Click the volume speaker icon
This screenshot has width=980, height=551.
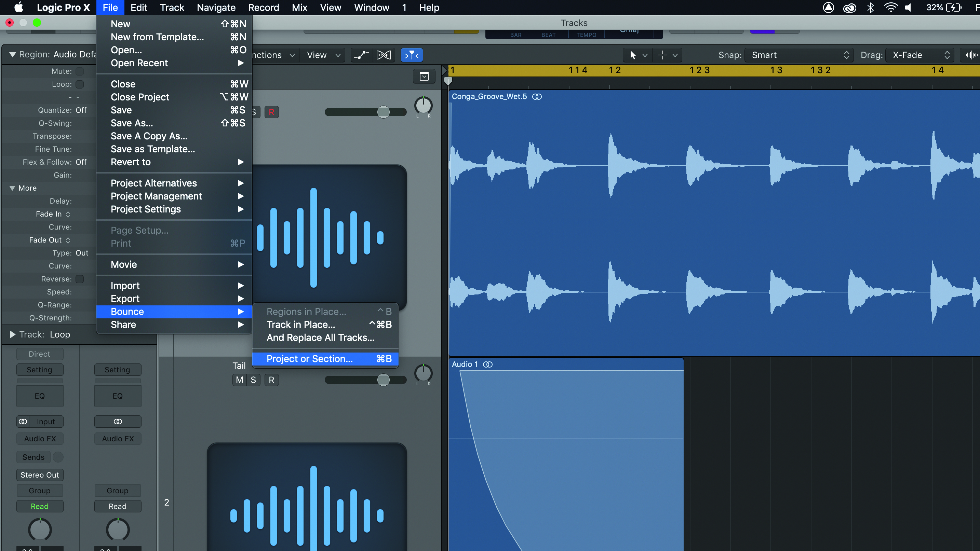tap(909, 7)
